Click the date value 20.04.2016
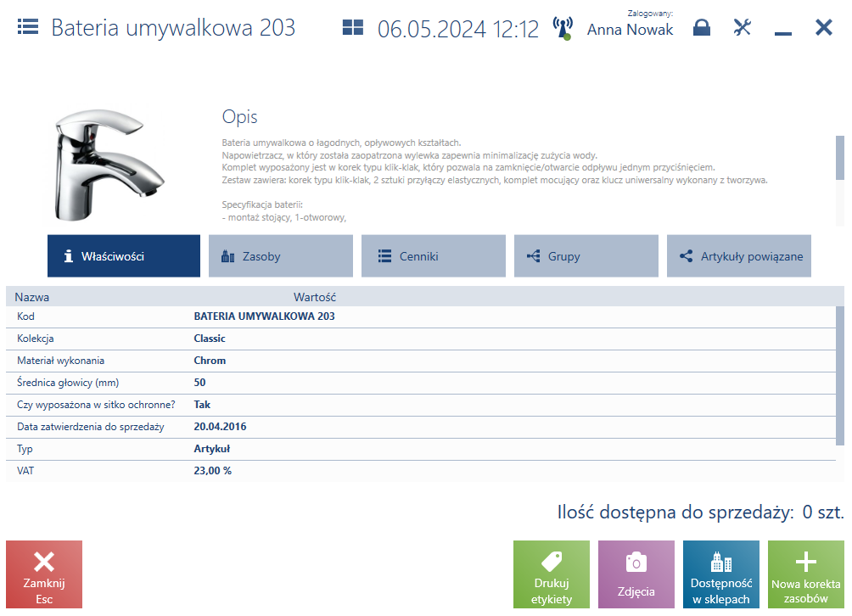The width and height of the screenshot is (852, 616). [x=220, y=427]
